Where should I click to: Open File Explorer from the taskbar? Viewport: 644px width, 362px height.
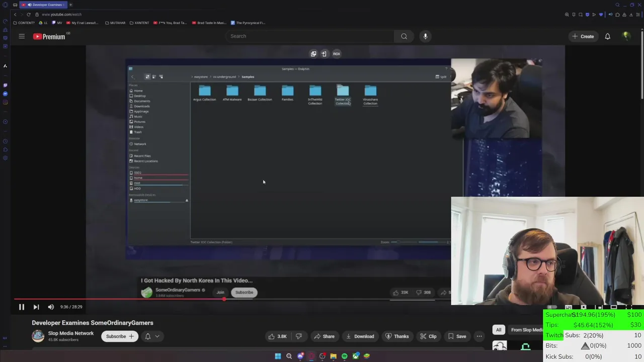[x=334, y=356]
